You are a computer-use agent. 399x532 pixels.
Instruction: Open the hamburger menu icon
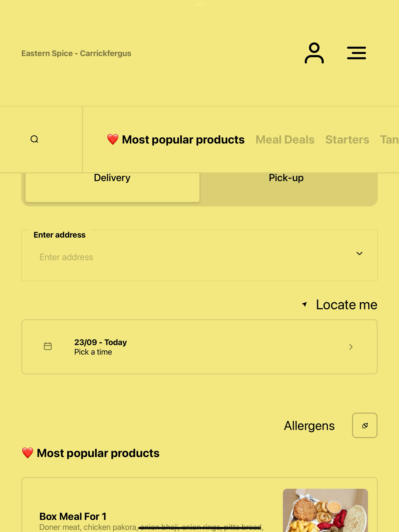coord(356,53)
